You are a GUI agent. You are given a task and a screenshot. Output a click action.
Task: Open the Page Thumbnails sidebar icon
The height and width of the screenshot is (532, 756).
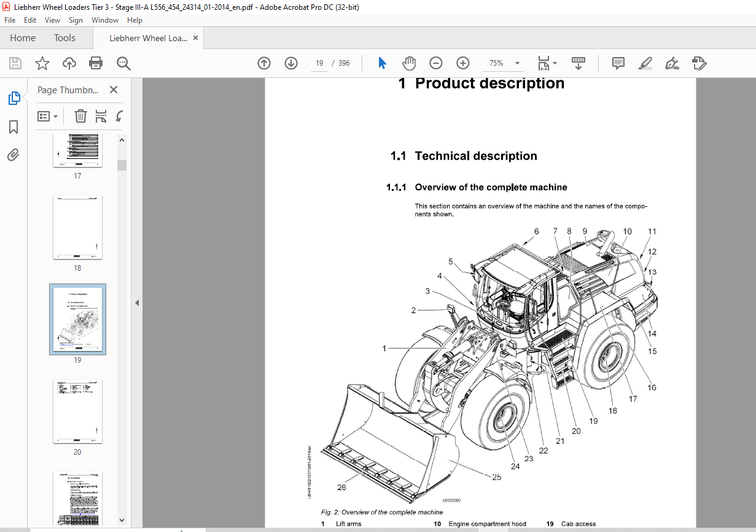pyautogui.click(x=14, y=98)
